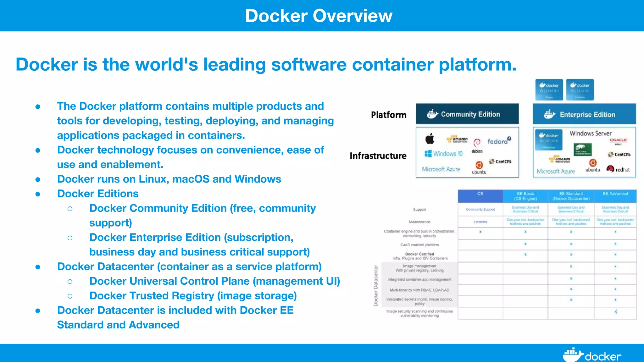The image size is (644, 362).
Task: Click the EE Basic (CS Engine) header
Action: (525, 196)
